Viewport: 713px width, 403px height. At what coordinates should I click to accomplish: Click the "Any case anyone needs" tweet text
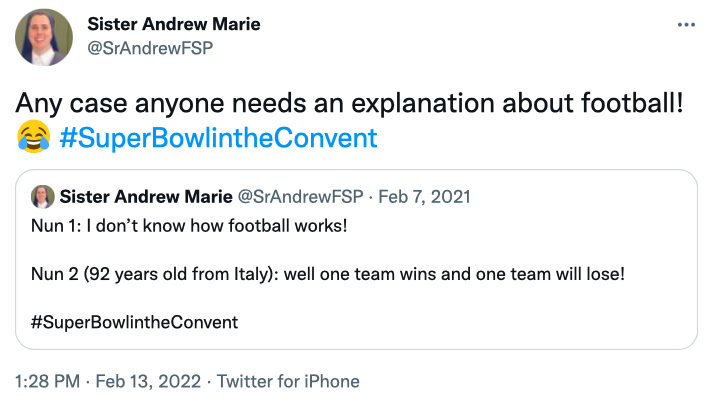click(150, 102)
